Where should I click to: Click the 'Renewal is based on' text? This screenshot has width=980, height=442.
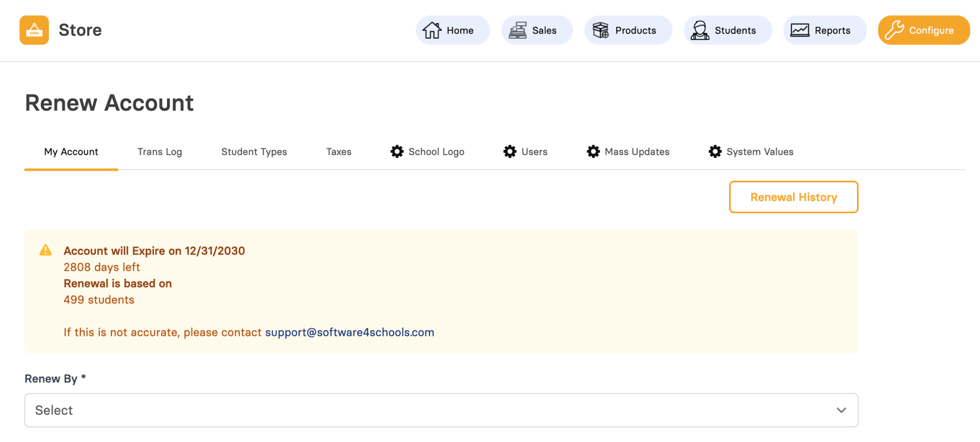pyautogui.click(x=118, y=283)
